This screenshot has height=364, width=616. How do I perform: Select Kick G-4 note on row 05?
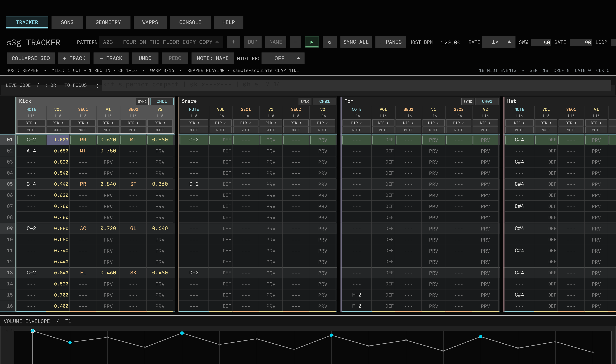(31, 184)
